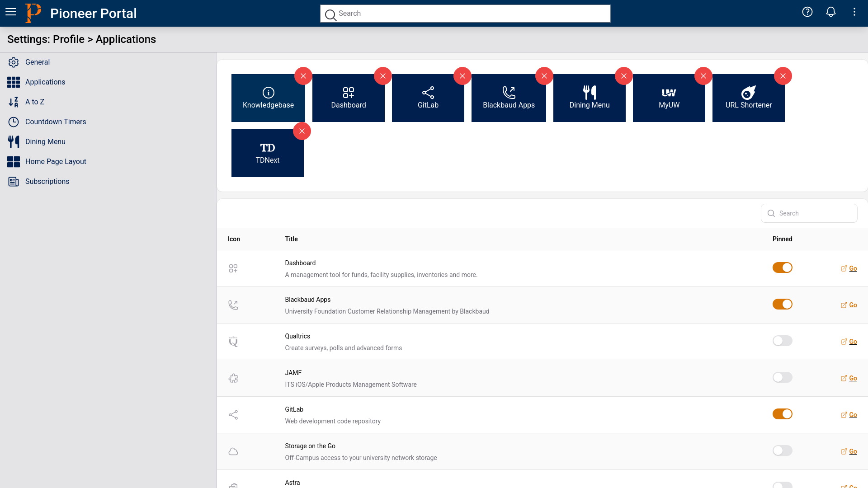Click Go link for JAMF
The width and height of the screenshot is (868, 488).
[x=849, y=378]
